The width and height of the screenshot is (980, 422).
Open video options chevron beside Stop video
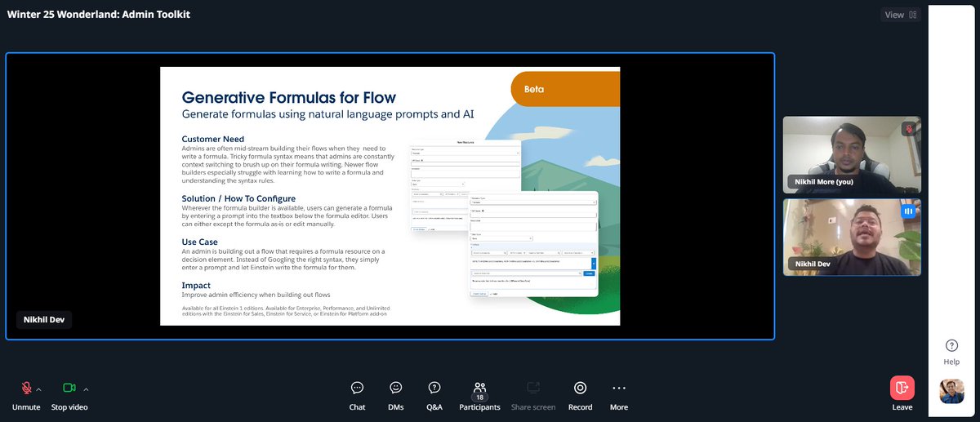pyautogui.click(x=87, y=389)
